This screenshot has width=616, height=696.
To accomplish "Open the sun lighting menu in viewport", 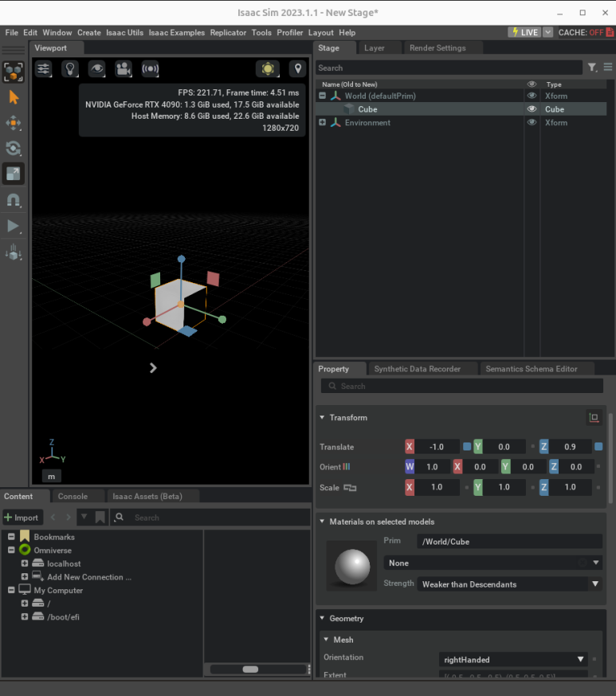I will pyautogui.click(x=268, y=69).
